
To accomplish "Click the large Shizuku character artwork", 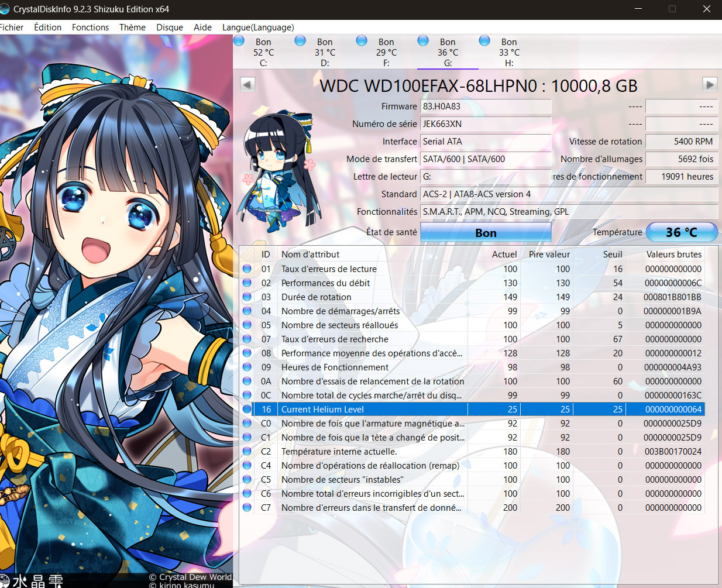I will [x=116, y=311].
